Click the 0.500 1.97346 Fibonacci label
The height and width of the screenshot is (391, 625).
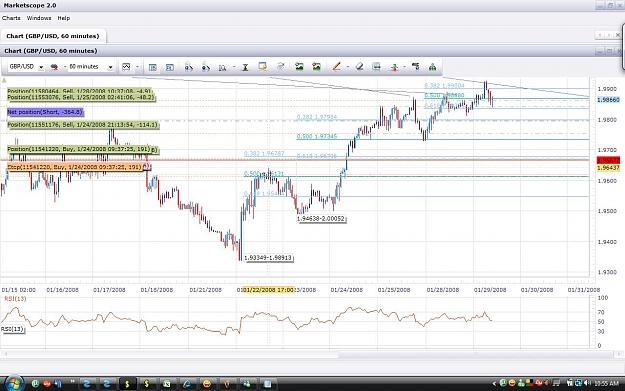pyautogui.click(x=316, y=136)
